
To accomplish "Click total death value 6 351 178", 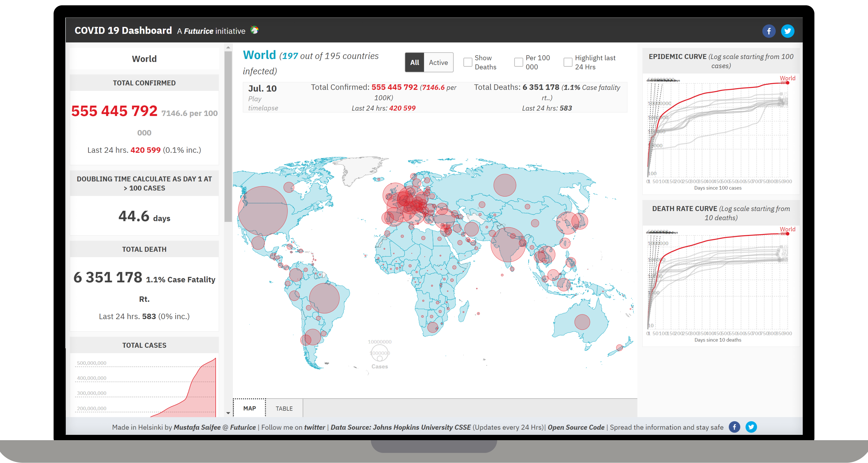I will (x=108, y=277).
